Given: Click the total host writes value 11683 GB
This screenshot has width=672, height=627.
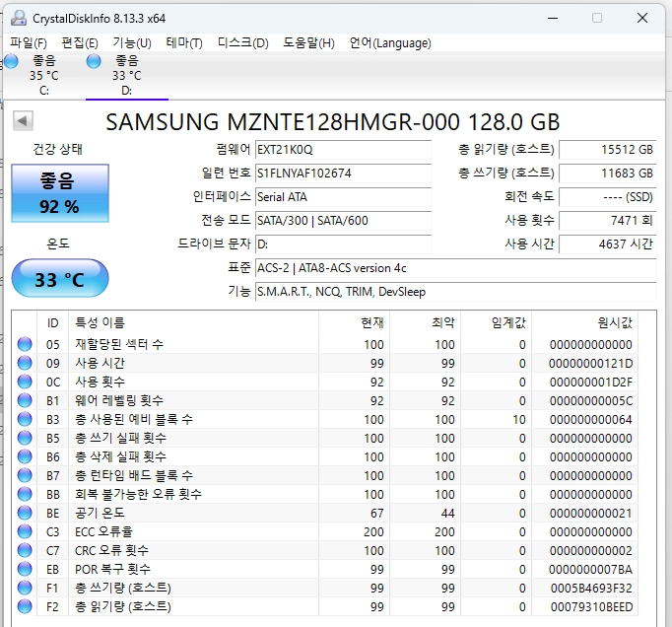Looking at the screenshot, I should pyautogui.click(x=608, y=174).
